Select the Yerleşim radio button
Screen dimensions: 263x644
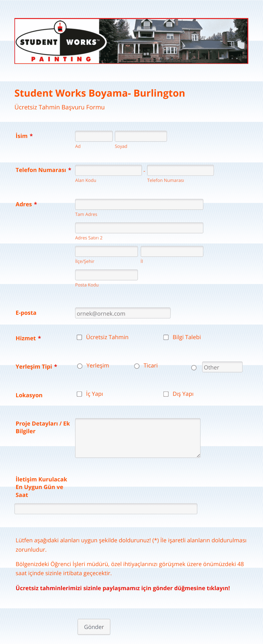(80, 366)
